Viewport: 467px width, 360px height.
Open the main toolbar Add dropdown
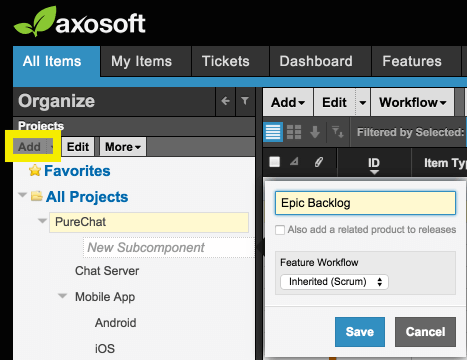coord(288,102)
